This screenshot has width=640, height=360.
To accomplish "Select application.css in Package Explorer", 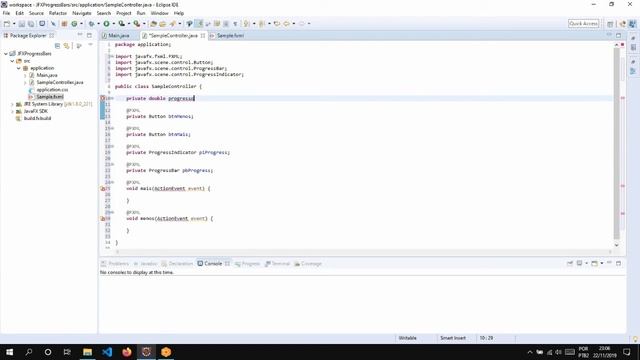I will click(52, 89).
